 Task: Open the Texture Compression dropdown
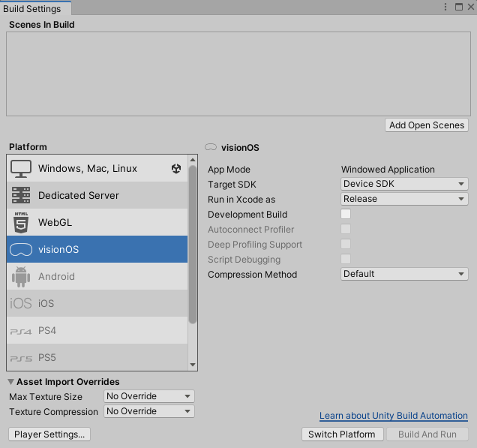click(x=149, y=411)
